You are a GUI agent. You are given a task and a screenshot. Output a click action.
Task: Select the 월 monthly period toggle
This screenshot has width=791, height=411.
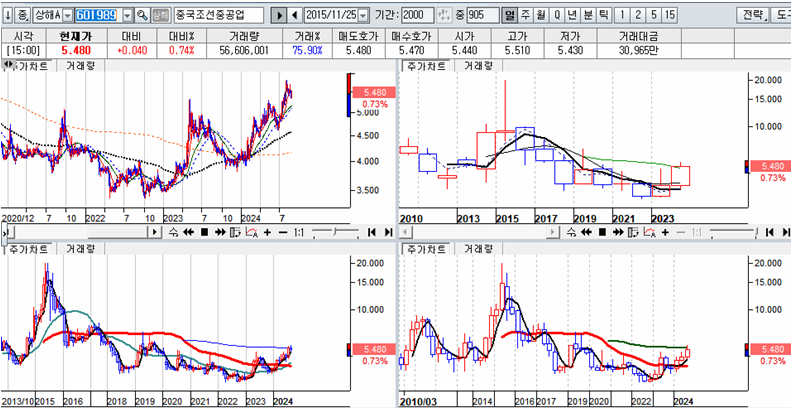coord(541,15)
